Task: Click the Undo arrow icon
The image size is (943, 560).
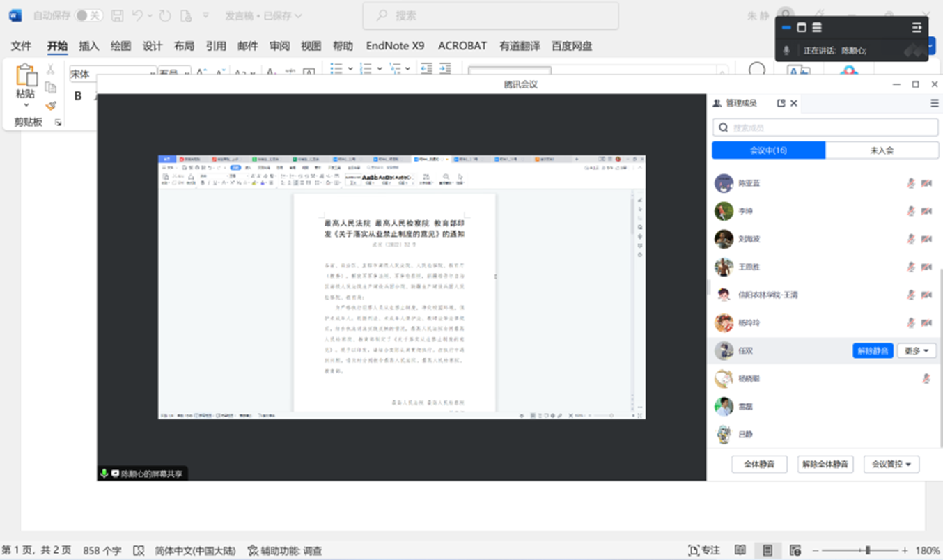Action: click(x=138, y=15)
